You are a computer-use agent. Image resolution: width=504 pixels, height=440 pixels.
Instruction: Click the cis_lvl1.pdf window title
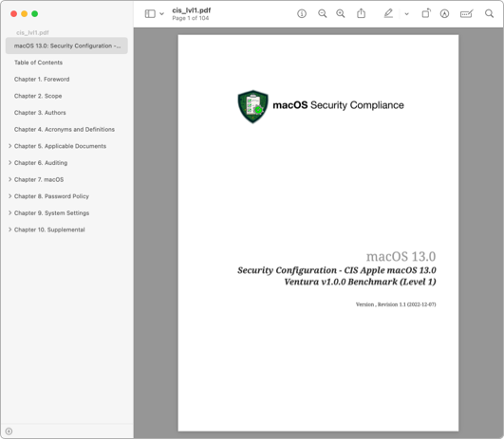192,10
